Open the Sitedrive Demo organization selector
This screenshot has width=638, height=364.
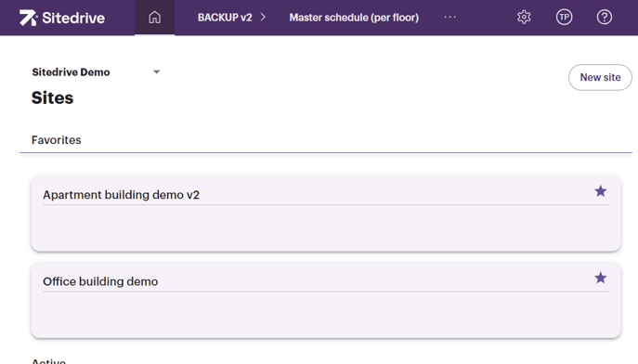[x=96, y=72]
